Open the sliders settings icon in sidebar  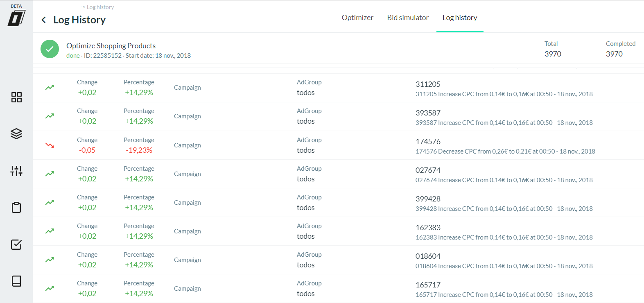16,171
